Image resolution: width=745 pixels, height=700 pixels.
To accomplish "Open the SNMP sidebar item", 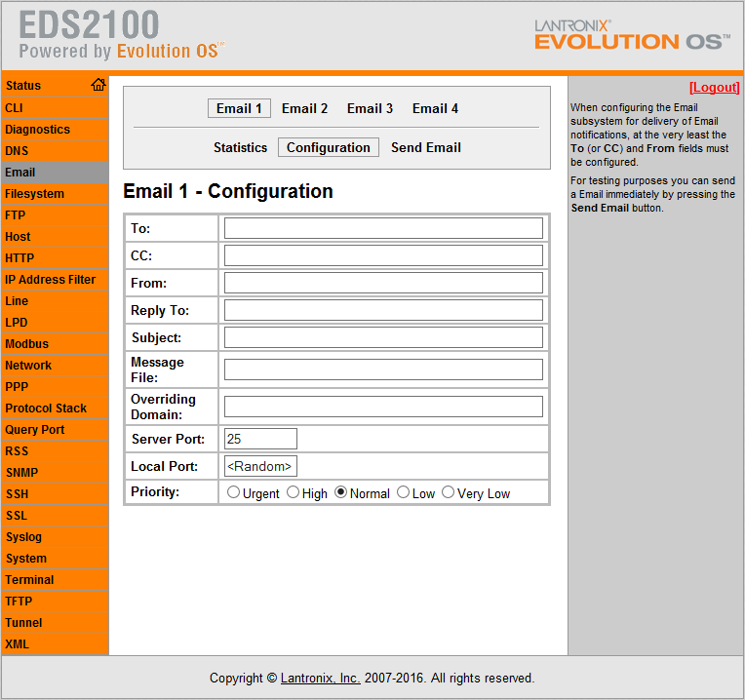I will 55,473.
